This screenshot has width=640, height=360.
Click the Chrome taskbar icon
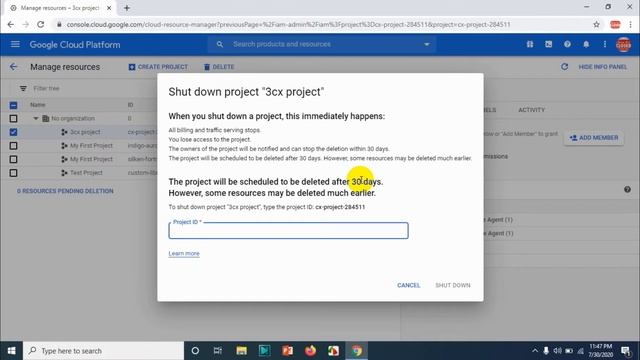point(357,351)
